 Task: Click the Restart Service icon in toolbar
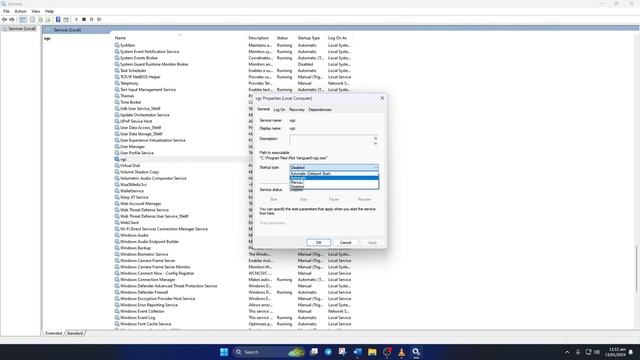[99, 20]
